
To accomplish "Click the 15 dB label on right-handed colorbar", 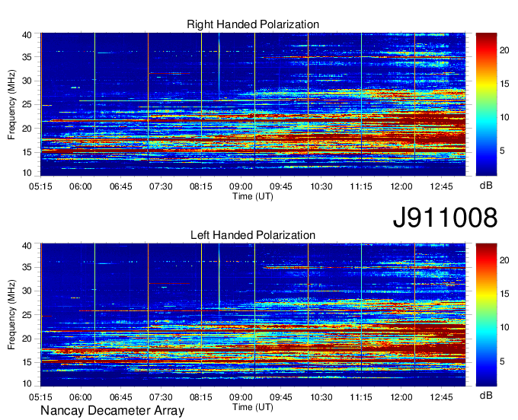I will click(504, 84).
